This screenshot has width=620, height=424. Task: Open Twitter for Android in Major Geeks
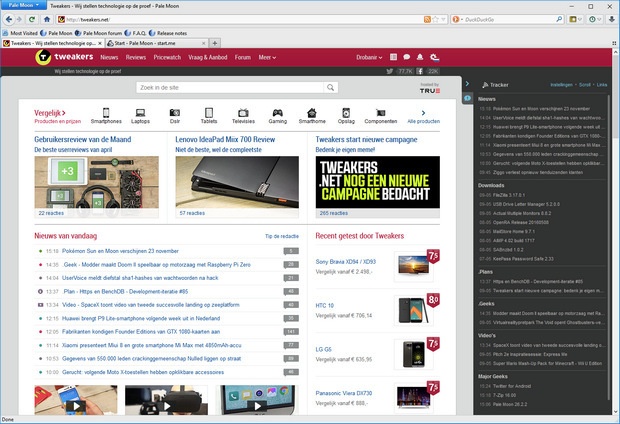point(512,386)
